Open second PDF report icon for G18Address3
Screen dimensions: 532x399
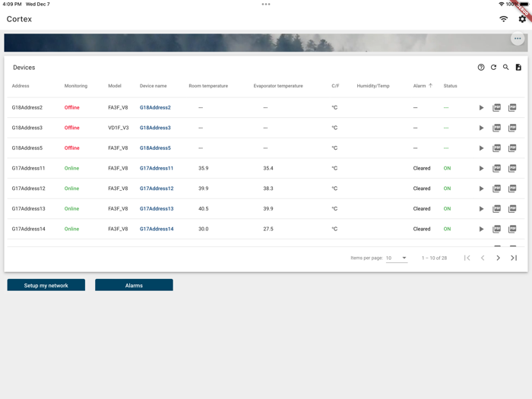[x=512, y=128]
